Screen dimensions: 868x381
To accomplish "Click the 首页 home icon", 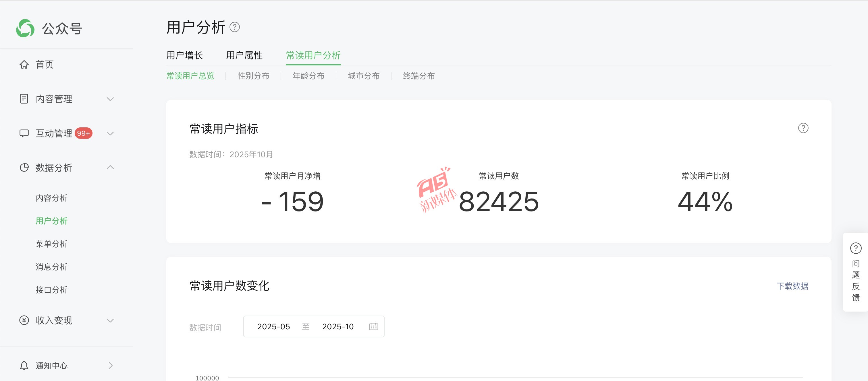I will pyautogui.click(x=24, y=64).
